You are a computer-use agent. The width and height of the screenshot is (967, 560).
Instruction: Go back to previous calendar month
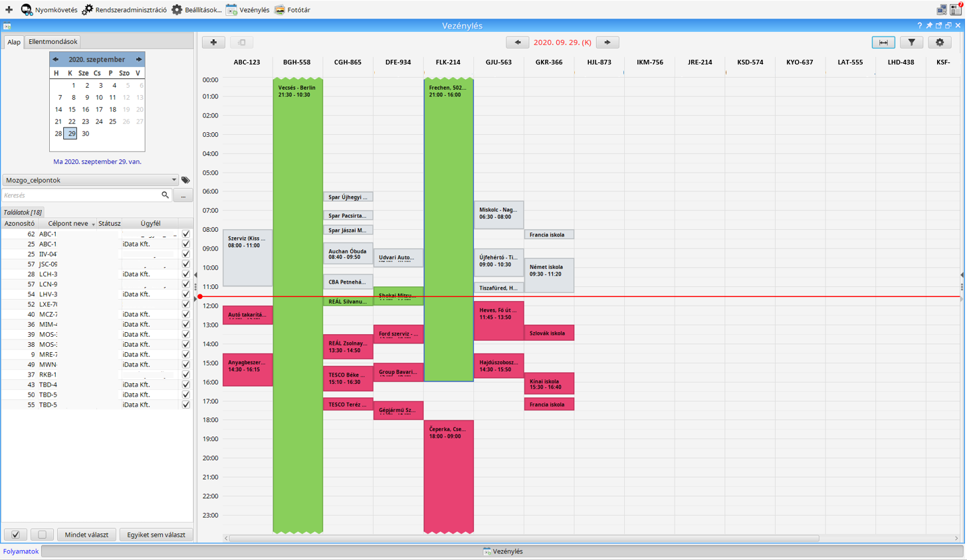pos(56,59)
